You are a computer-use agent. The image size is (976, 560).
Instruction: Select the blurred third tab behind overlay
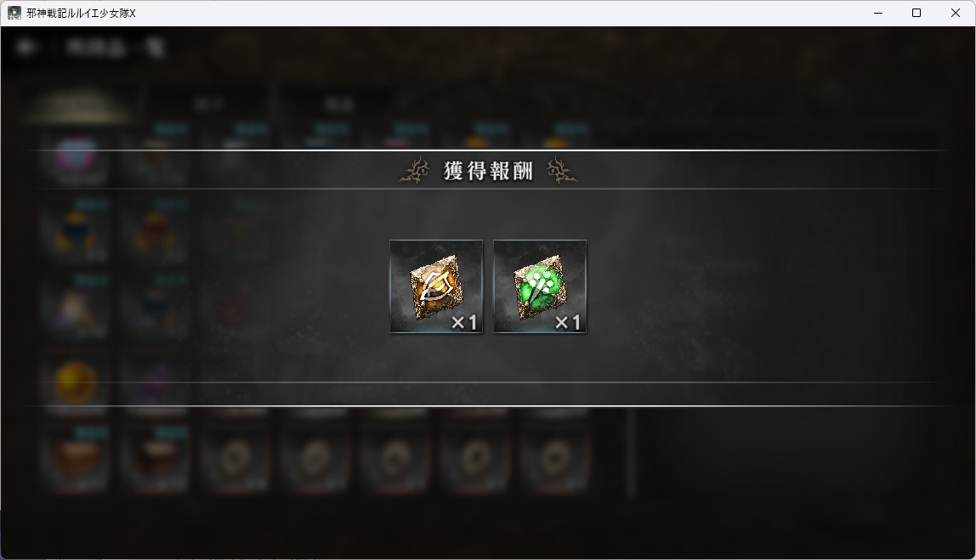[x=340, y=105]
